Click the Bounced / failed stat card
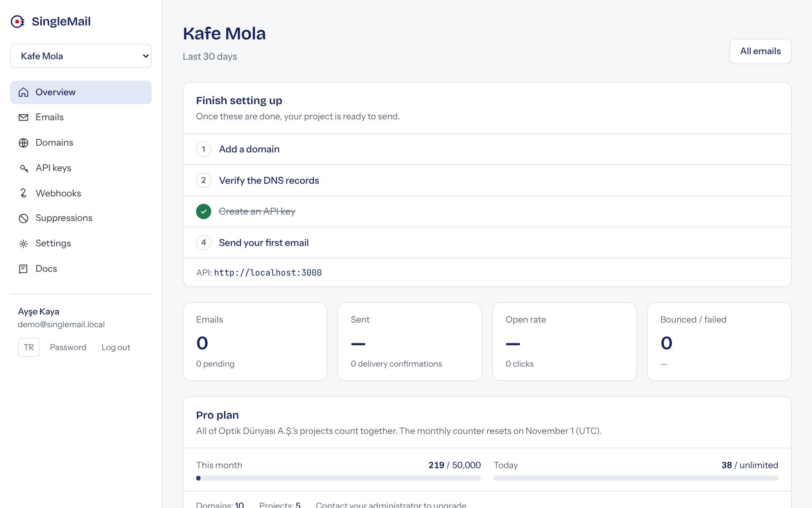Screen dimensions: 812x508 (719, 342)
